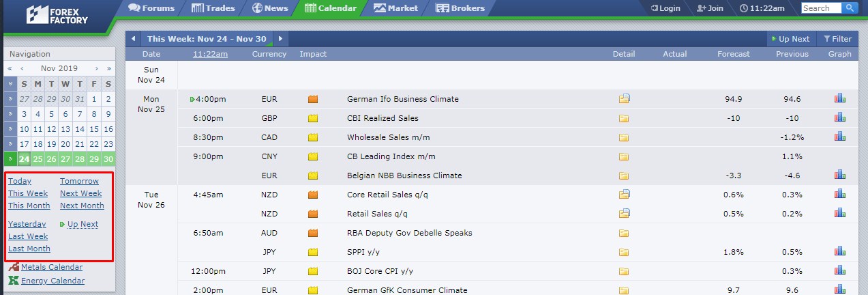Click the Last Month link
868x295 pixels.
point(29,249)
